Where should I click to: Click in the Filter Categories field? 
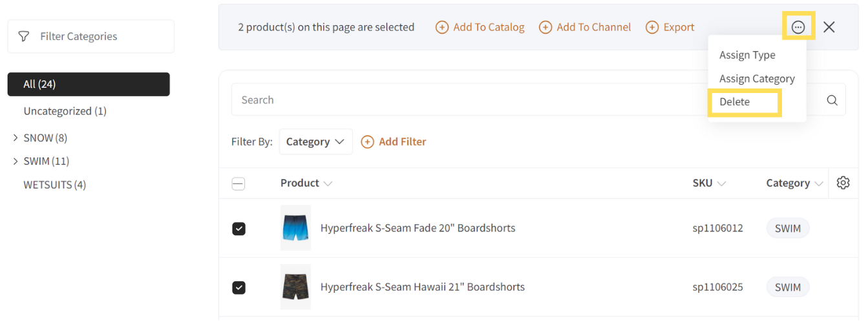91,36
